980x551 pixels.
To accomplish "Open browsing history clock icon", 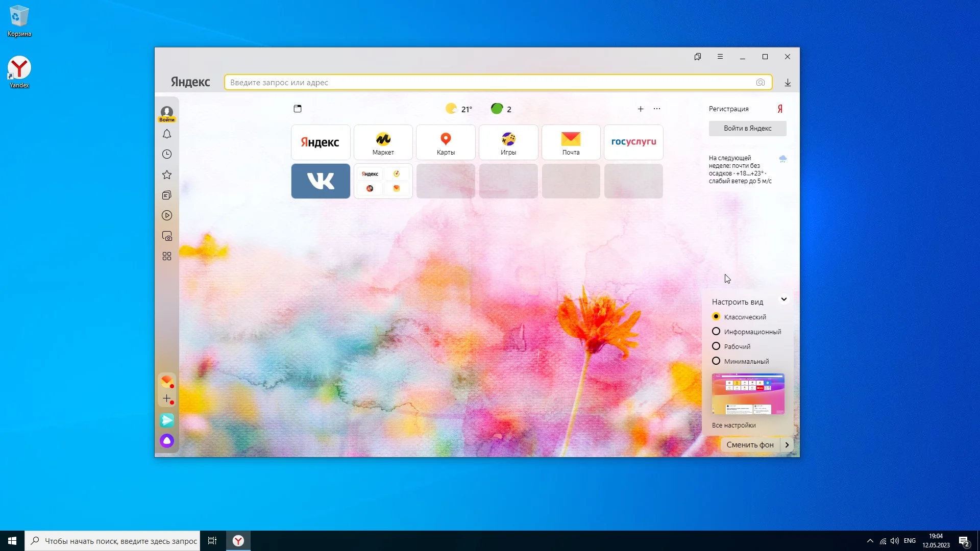I will click(167, 154).
